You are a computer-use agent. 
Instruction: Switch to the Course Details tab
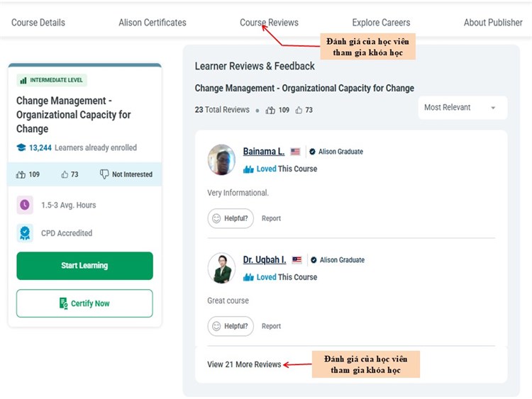(38, 23)
